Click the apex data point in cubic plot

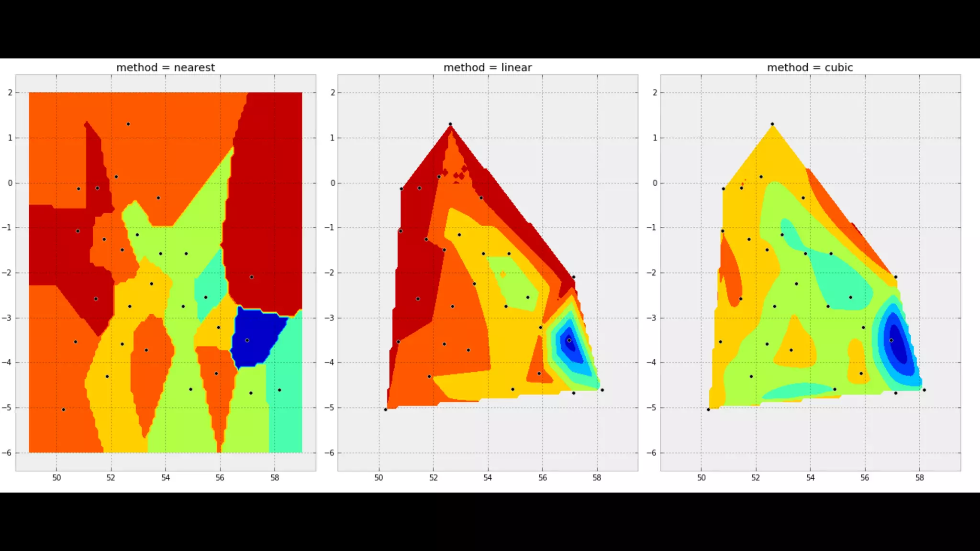(x=772, y=124)
